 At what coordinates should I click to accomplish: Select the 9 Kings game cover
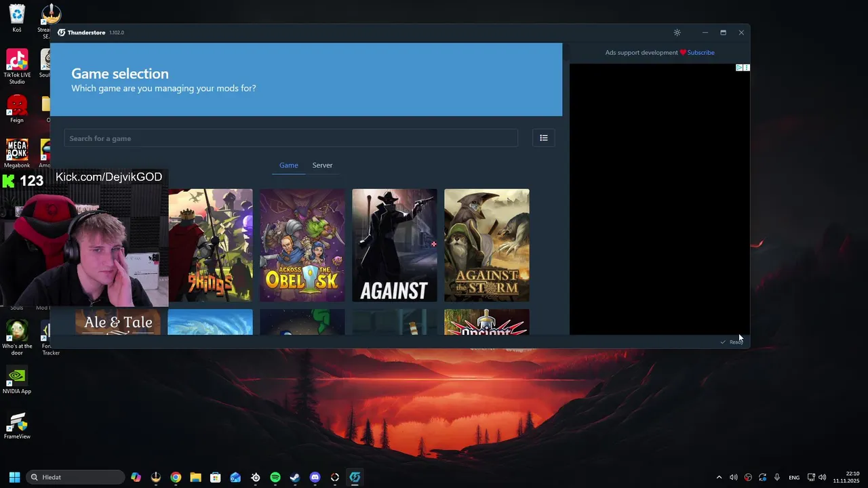coord(210,245)
